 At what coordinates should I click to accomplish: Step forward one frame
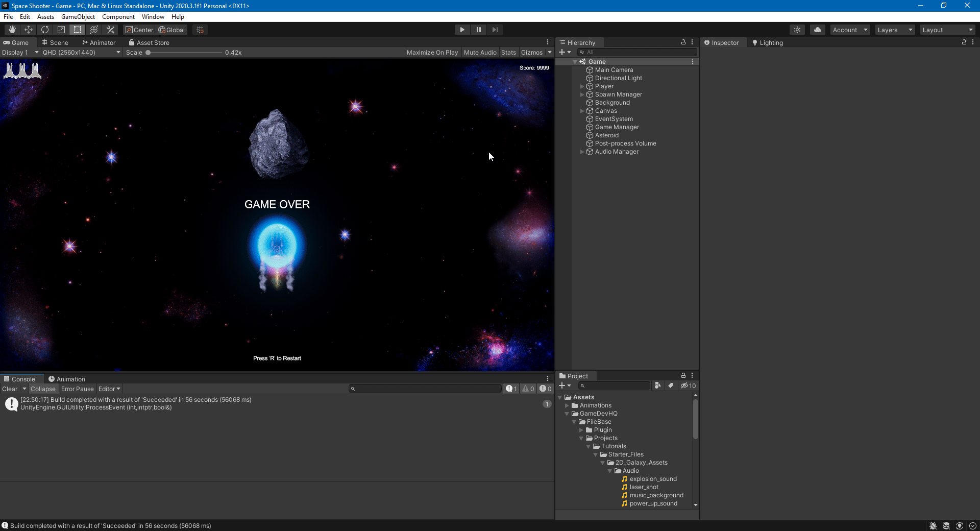pos(495,30)
